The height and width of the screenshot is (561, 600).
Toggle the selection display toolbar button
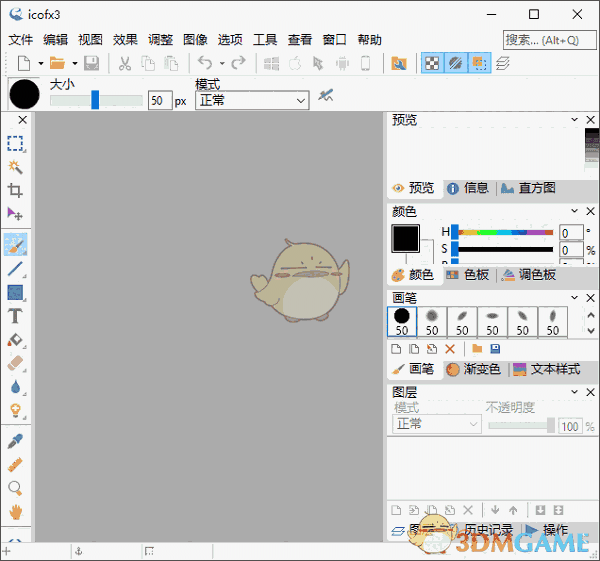pos(479,63)
